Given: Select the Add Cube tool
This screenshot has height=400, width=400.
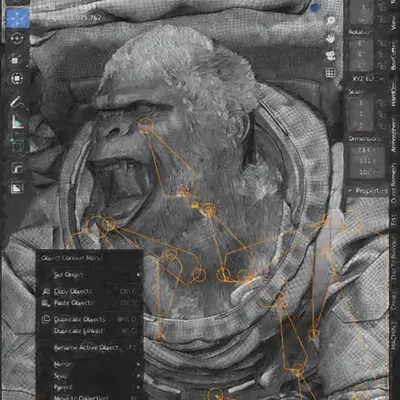Looking at the screenshot, I should 17,145.
